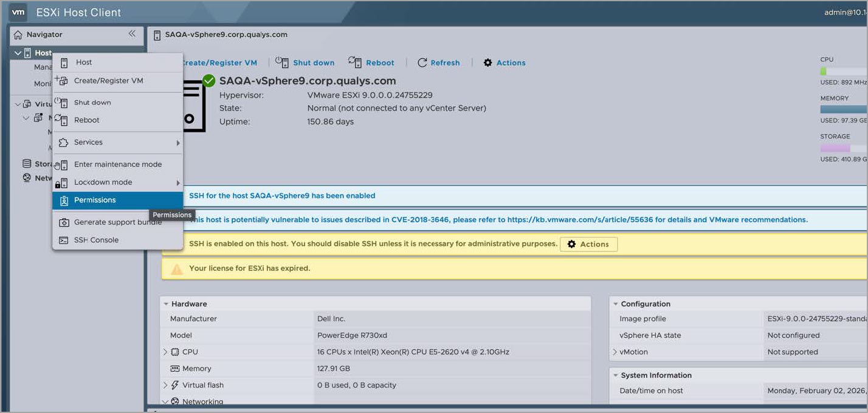Click Actions button in SSH warning banner

(588, 244)
